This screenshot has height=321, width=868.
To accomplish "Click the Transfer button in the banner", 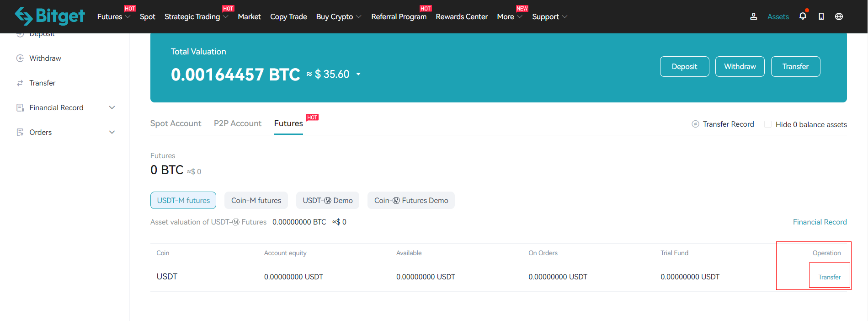I will pos(795,66).
